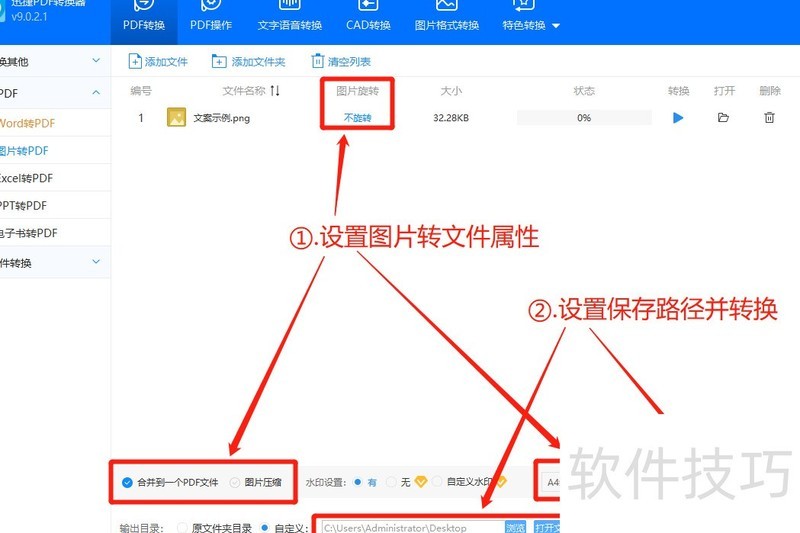Click the 0% progress bar
The image size is (800, 533).
(584, 118)
